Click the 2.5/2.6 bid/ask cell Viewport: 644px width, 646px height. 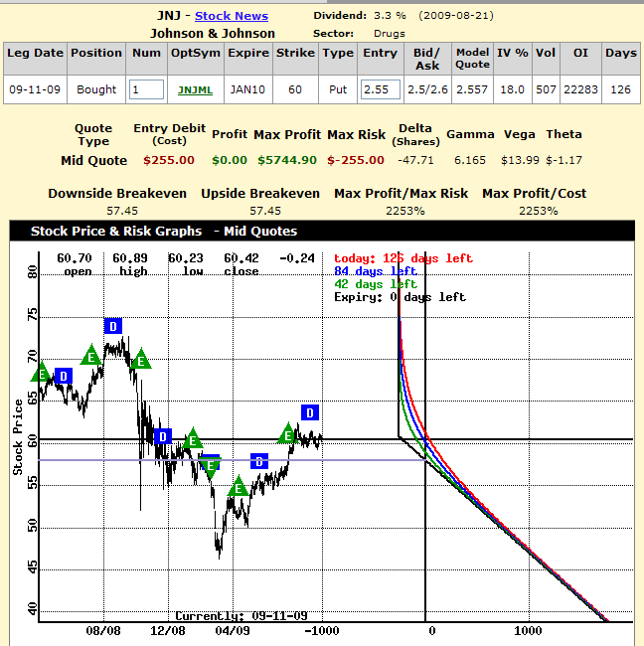coord(427,89)
